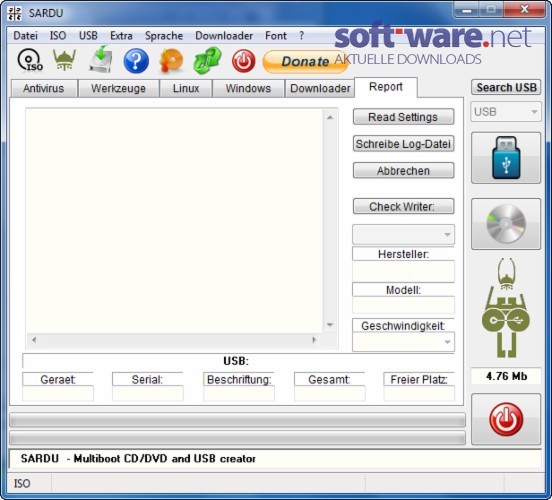Open help with the blue question mark icon
This screenshot has width=552, height=500.
136,61
